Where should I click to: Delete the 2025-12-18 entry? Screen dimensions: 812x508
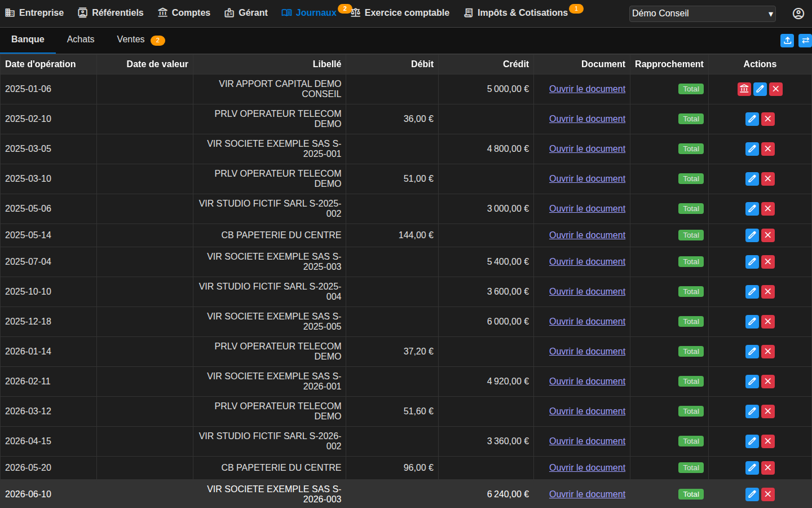768,322
